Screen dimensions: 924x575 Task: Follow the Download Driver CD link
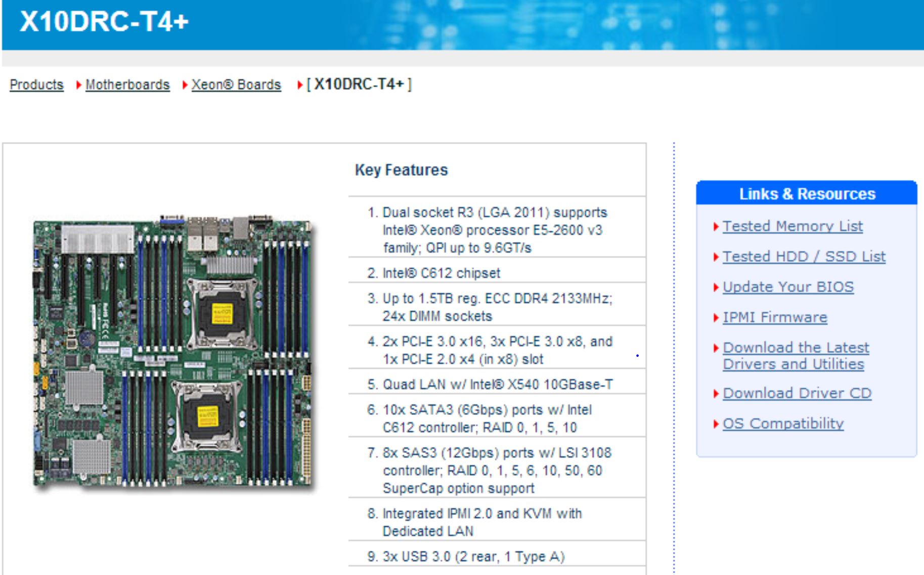point(797,393)
